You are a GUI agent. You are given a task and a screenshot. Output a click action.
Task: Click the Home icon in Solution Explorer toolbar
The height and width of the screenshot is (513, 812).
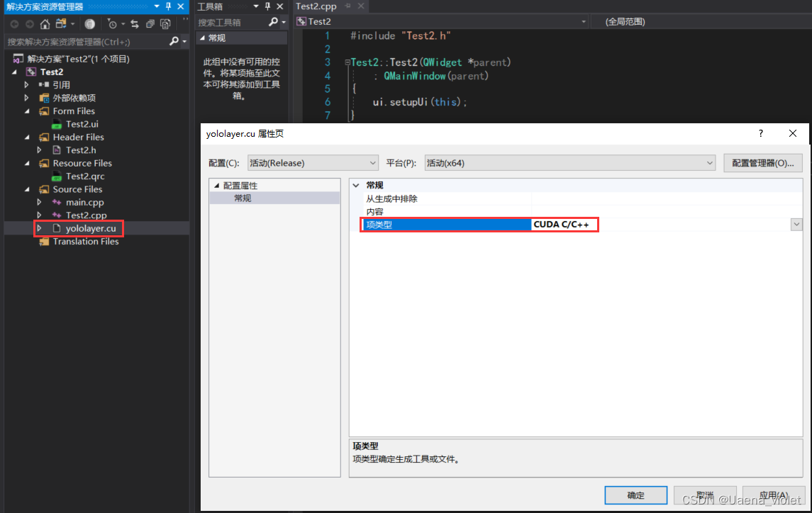[45, 23]
